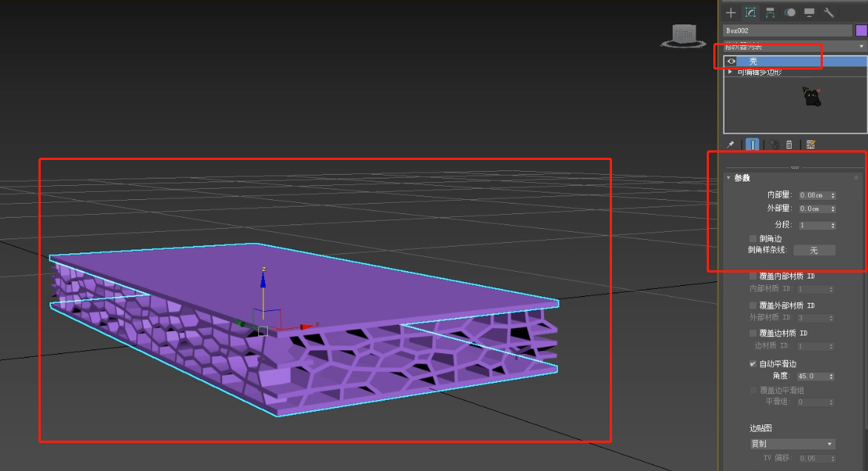Click the 角度 spinner arrows

(x=832, y=376)
